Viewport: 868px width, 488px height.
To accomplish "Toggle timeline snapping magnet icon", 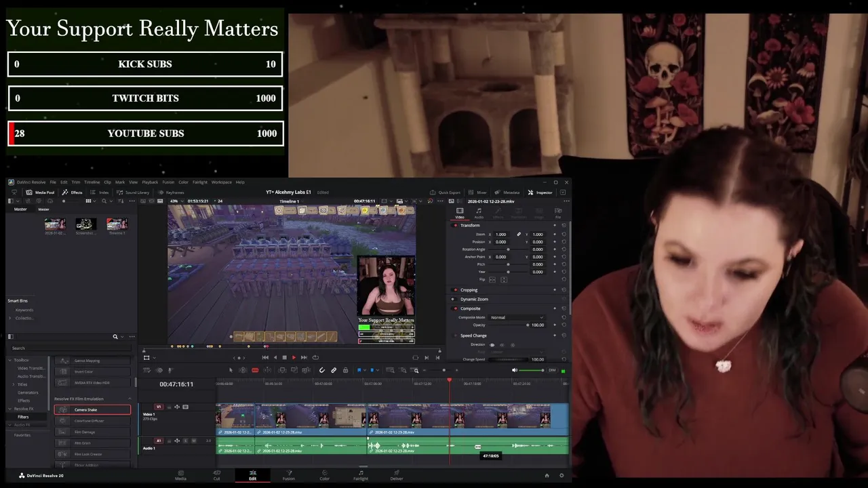I will (321, 370).
